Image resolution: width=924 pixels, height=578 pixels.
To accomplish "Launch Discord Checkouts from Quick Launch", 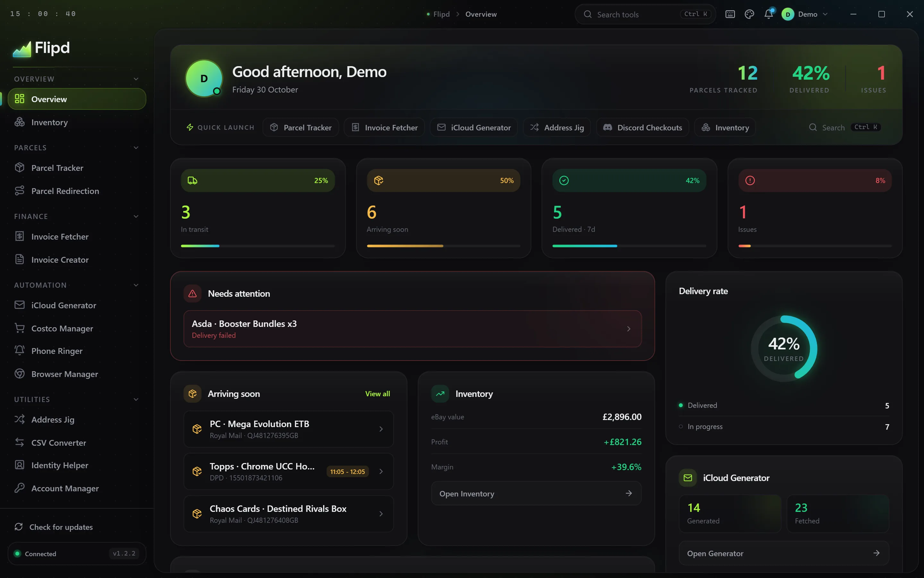I will 643,127.
